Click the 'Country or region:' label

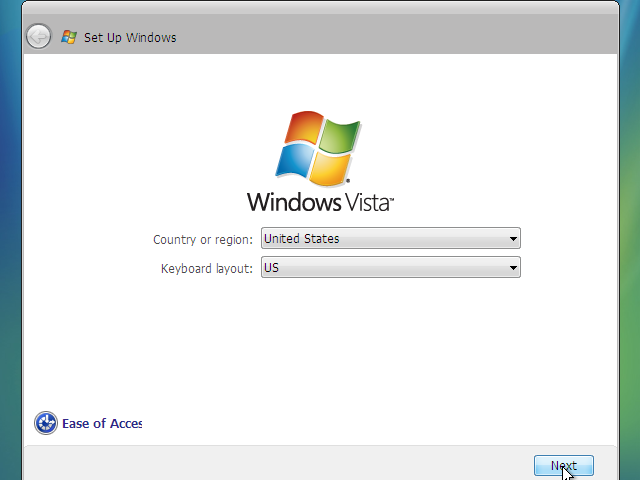203,239
